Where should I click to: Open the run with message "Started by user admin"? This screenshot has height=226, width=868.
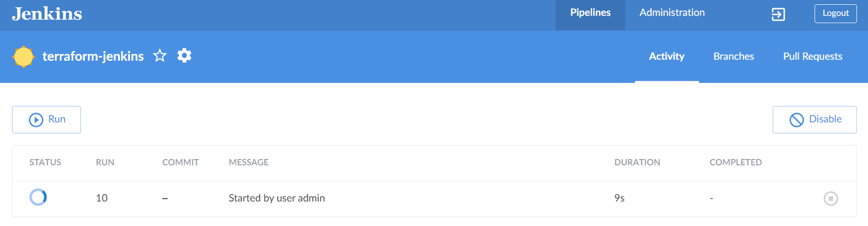tap(277, 198)
